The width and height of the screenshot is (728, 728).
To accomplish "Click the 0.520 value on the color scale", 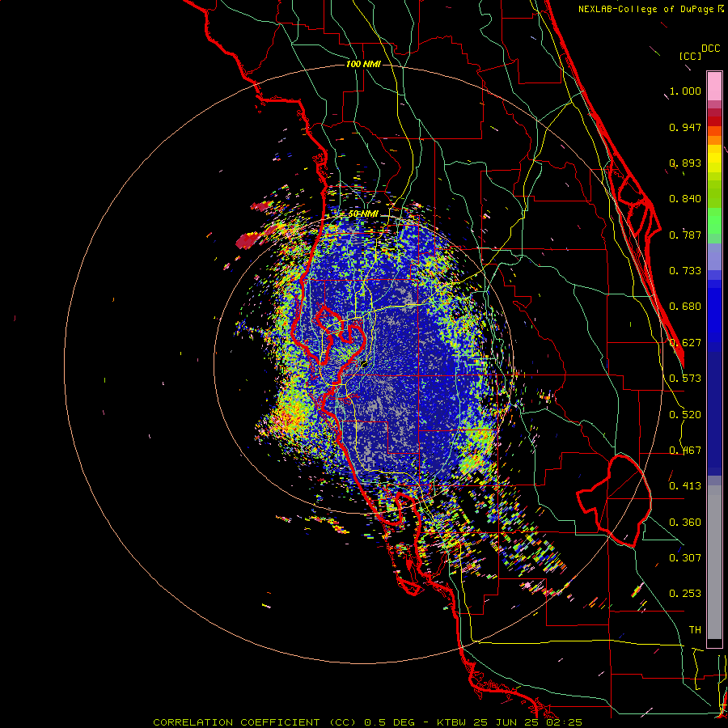I will coord(685,415).
